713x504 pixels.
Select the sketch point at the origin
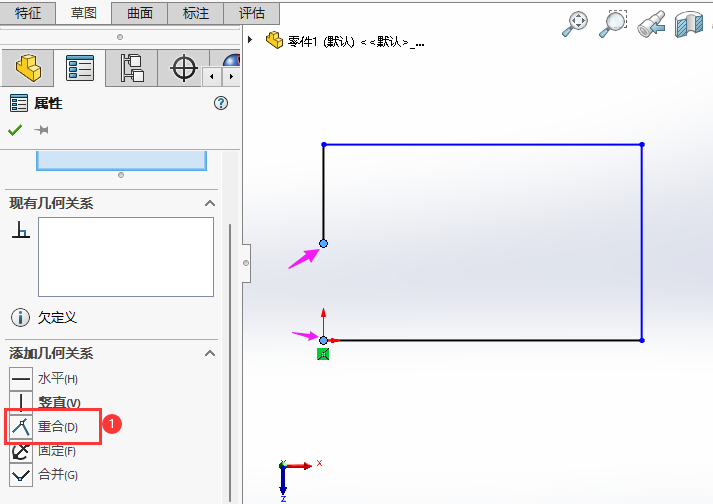pos(323,340)
